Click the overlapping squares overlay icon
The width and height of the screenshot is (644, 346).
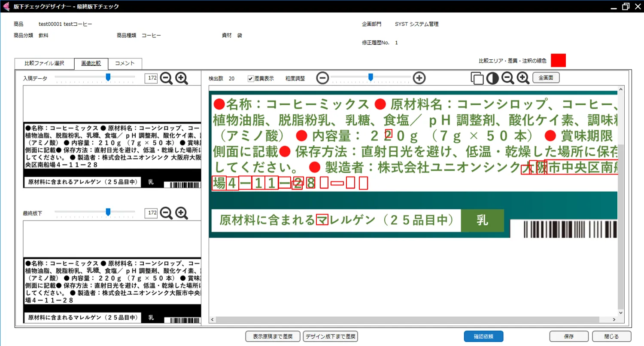(477, 78)
